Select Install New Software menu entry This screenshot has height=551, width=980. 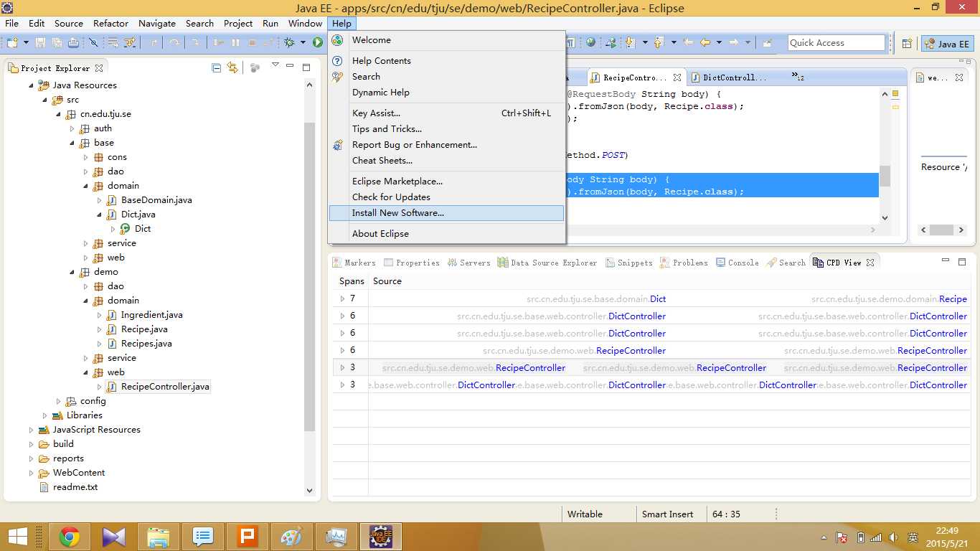(x=446, y=213)
